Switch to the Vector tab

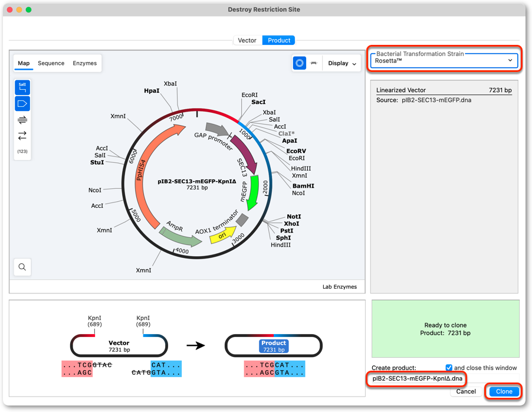[x=247, y=40]
